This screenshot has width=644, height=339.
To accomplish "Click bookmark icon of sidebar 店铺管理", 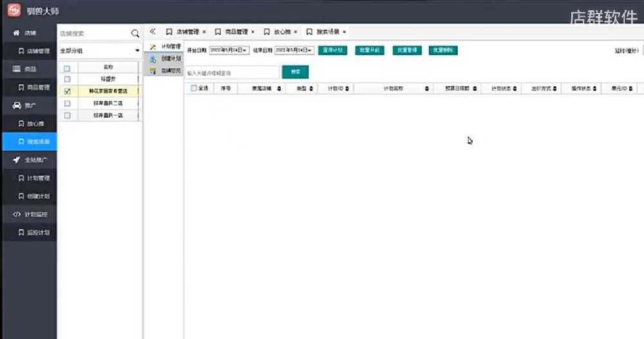I will tap(21, 51).
